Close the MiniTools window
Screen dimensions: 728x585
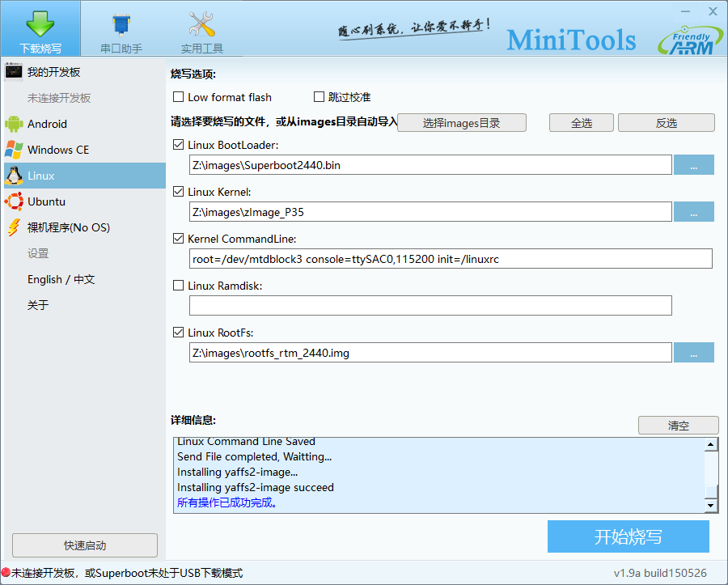click(713, 11)
